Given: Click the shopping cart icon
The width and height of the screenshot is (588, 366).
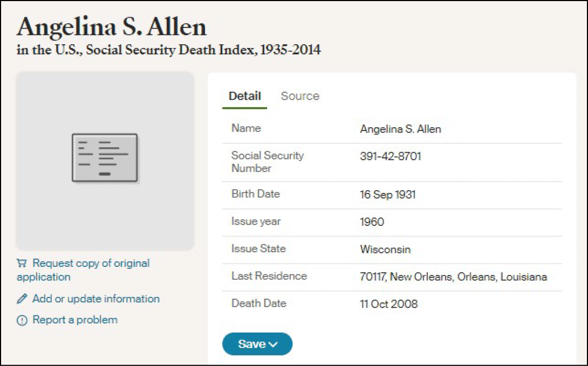Looking at the screenshot, I should pos(22,264).
